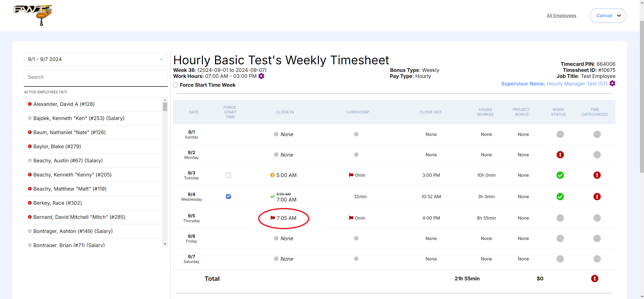Click the Supervisor Name settings gear icon

click(612, 84)
